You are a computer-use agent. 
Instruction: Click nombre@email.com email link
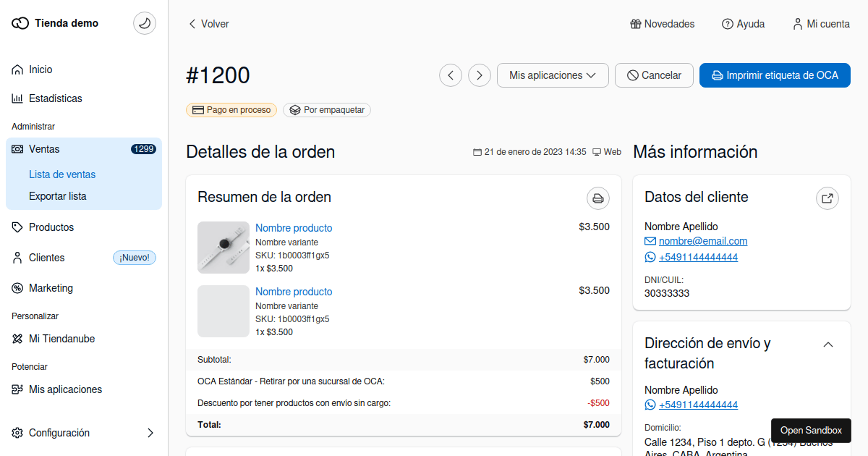click(x=703, y=241)
